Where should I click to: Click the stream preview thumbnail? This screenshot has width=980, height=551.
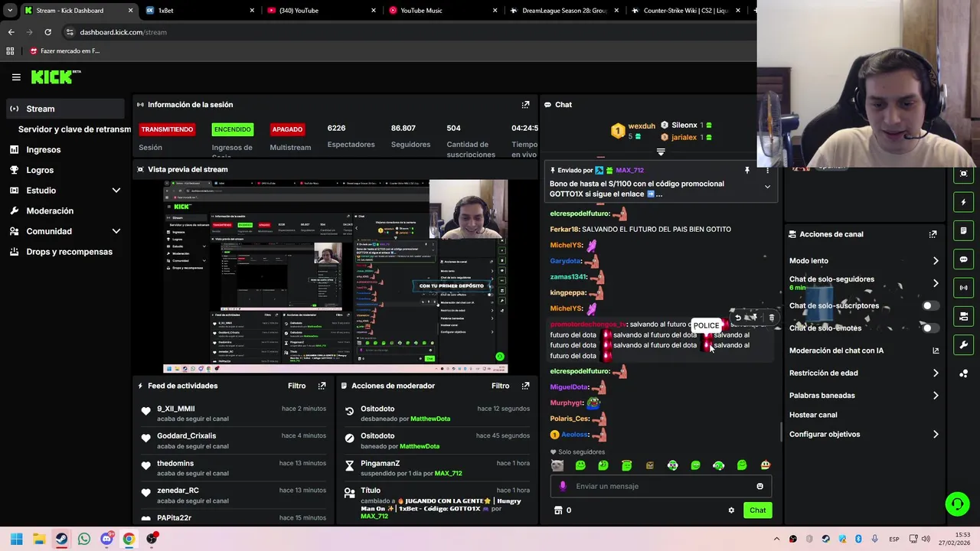coord(335,276)
